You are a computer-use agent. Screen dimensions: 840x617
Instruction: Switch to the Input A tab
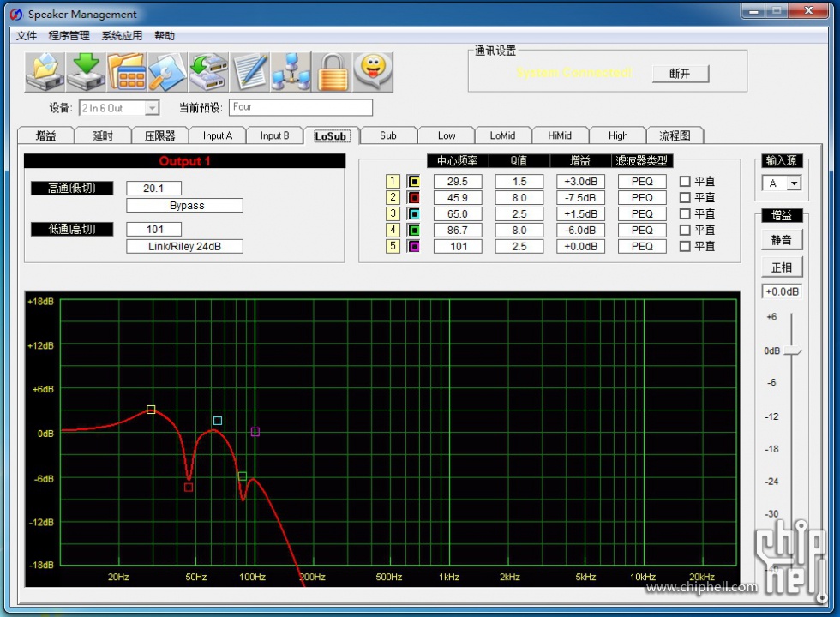218,136
